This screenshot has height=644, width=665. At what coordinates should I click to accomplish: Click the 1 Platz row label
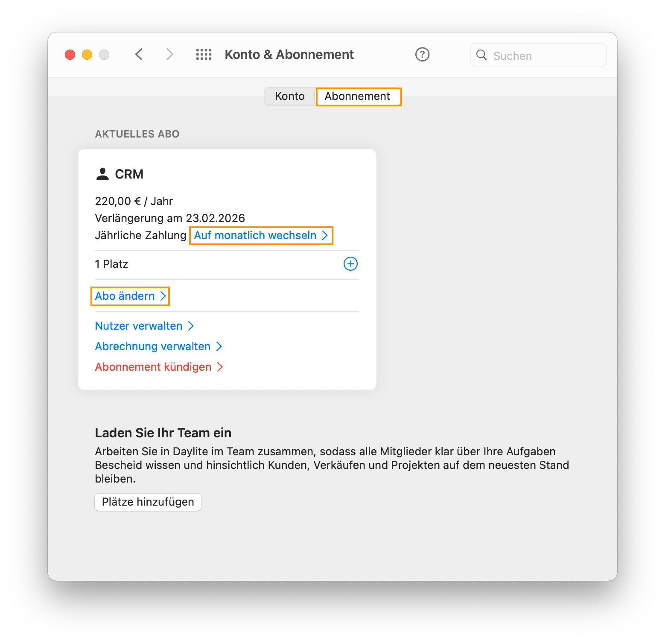(x=111, y=264)
